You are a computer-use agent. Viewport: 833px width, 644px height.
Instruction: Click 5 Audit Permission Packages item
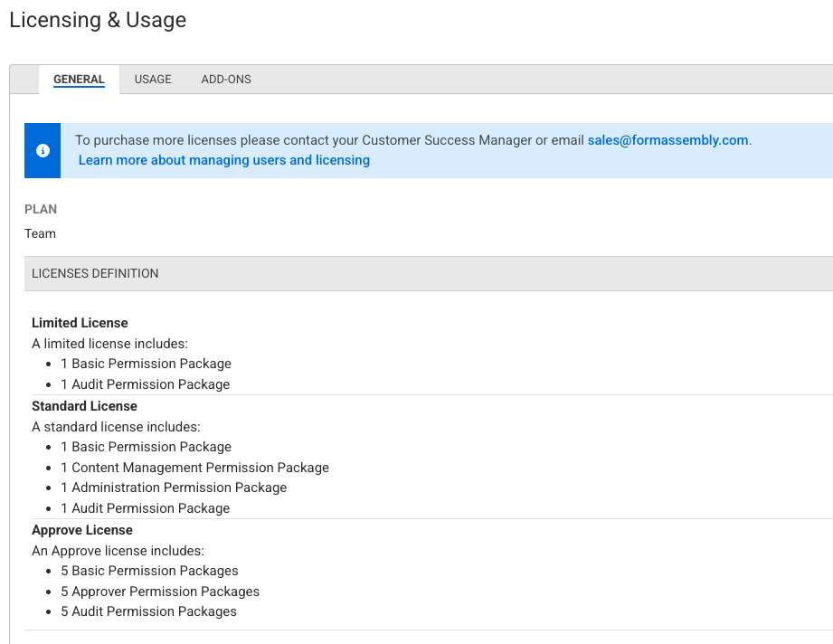pos(149,611)
